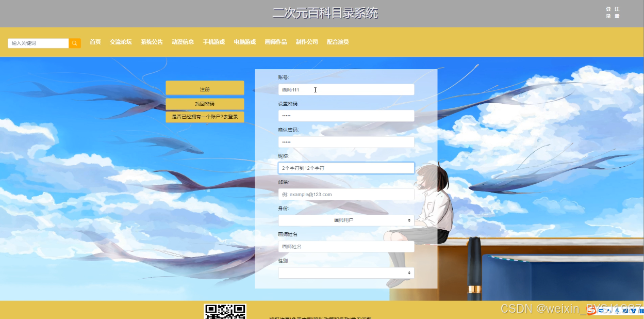Click the 注册 register link in header

[617, 12]
